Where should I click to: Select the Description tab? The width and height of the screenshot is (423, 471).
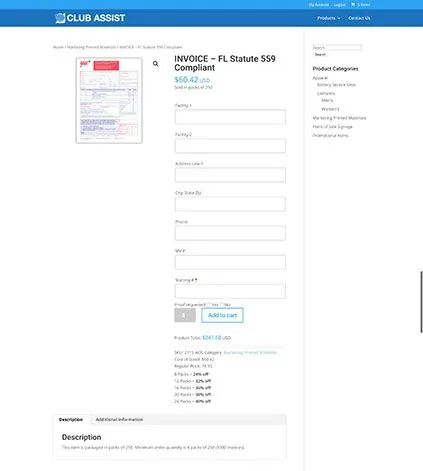click(x=71, y=419)
